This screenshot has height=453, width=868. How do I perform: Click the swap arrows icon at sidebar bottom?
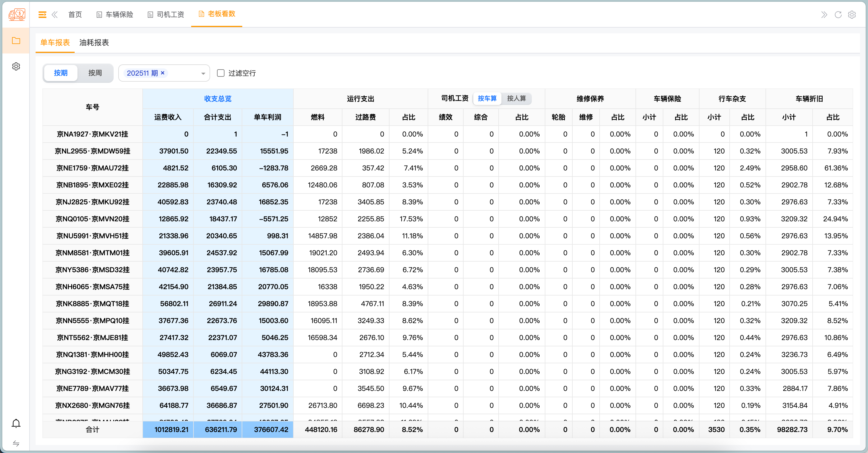(16, 443)
